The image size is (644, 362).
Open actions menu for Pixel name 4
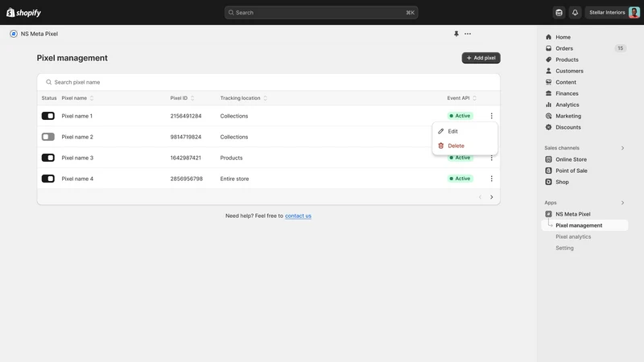[x=491, y=179]
